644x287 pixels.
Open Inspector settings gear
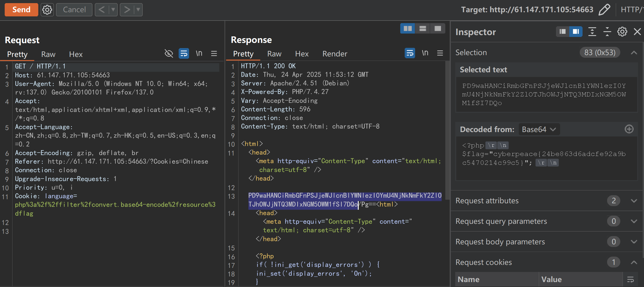click(622, 32)
